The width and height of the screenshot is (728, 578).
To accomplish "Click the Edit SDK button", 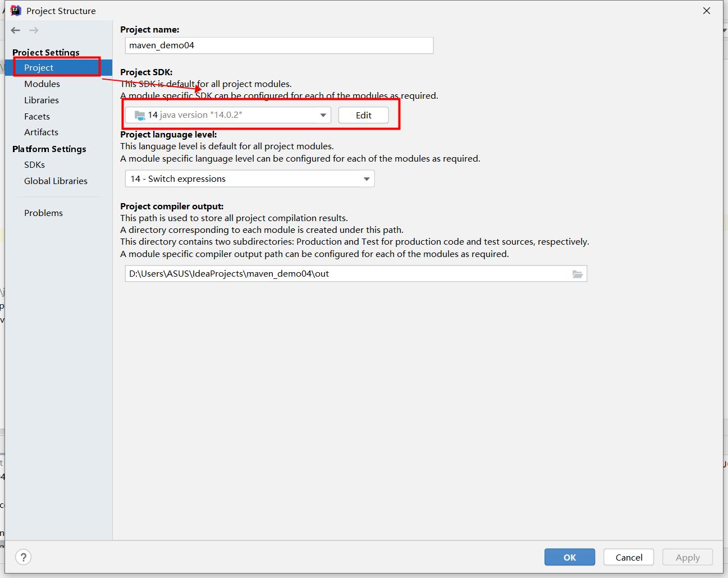I will (364, 115).
